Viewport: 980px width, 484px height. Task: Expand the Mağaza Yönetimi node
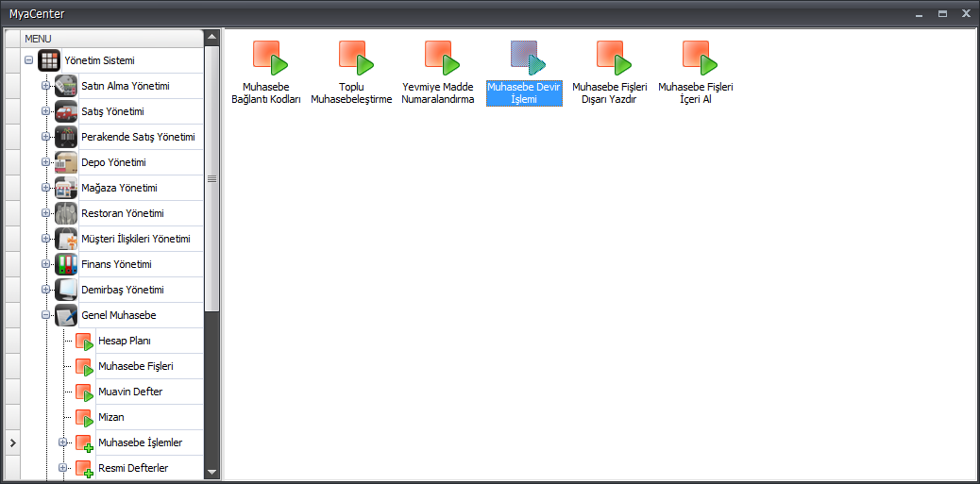tap(45, 188)
